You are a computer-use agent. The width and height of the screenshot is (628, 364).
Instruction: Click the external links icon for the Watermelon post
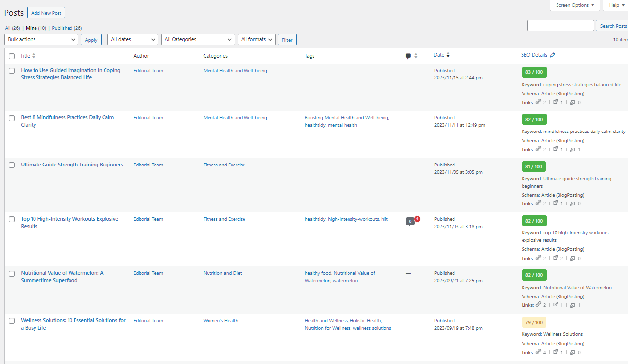pos(556,305)
